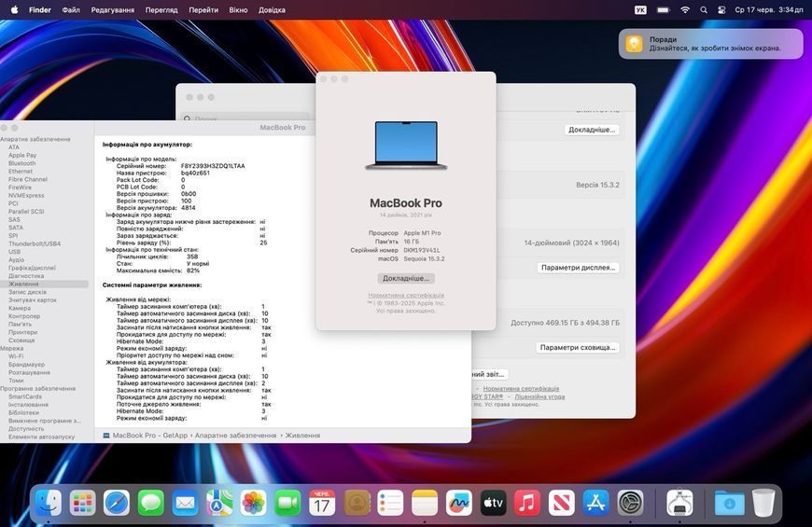Open the Trash in the Dock
This screenshot has height=527, width=812.
763,502
